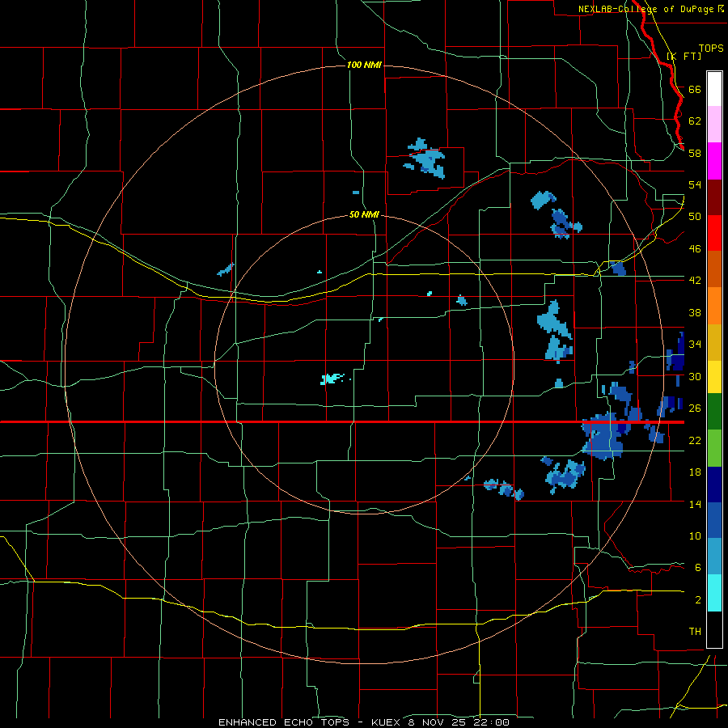Image resolution: width=728 pixels, height=728 pixels.
Task: Pick the light green legend swatch
Action: click(714, 448)
